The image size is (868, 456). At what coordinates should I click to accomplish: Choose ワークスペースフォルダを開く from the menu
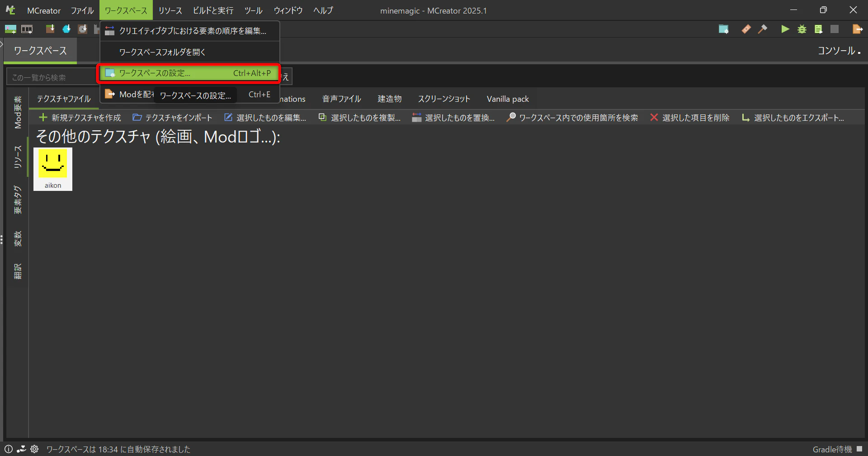(x=190, y=52)
